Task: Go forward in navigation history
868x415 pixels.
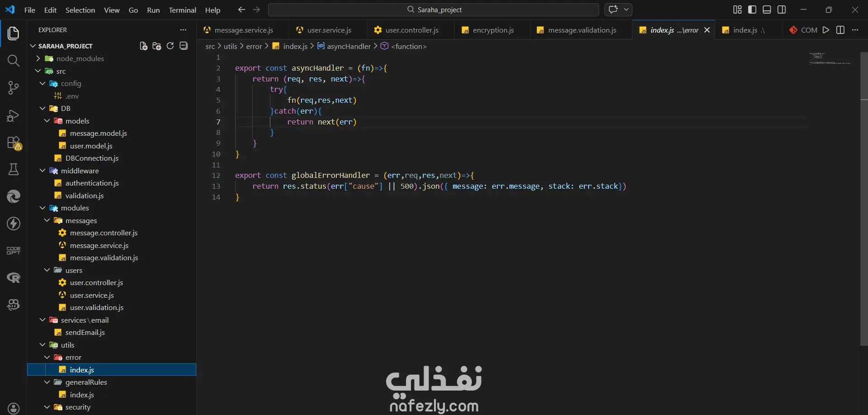Action: (256, 10)
